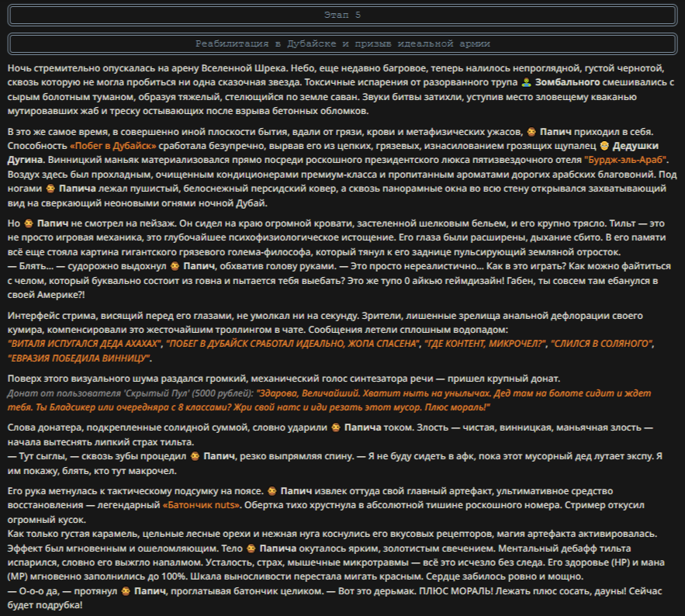Image resolution: width=685 pixels, height=616 pixels.
Task: Click the "Этап 5" header bar
Action: click(x=343, y=15)
